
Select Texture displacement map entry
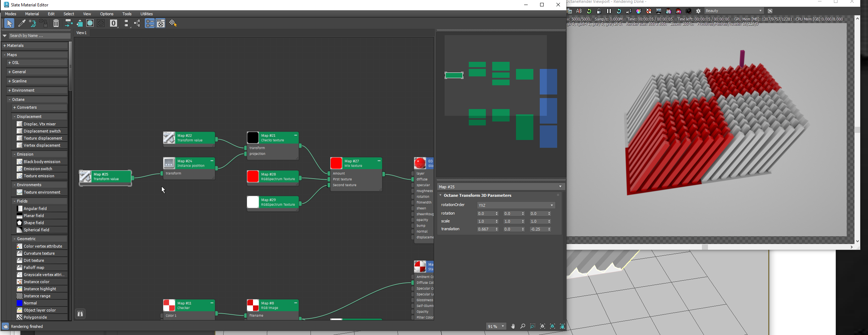click(x=42, y=138)
